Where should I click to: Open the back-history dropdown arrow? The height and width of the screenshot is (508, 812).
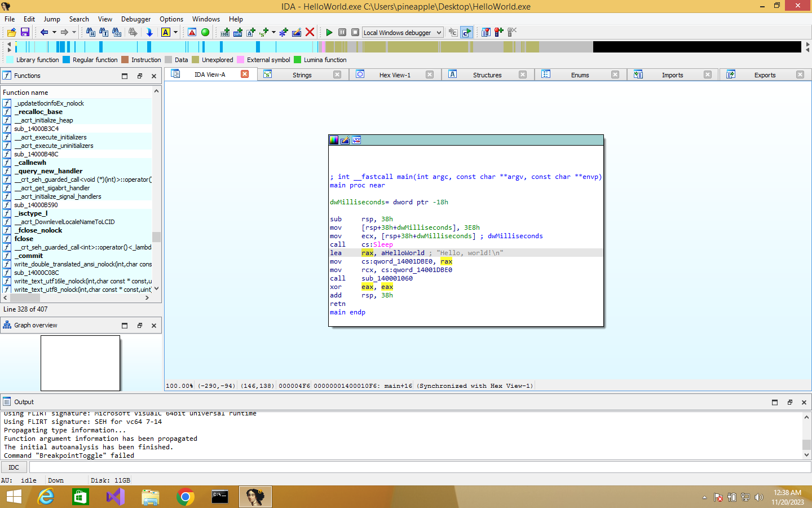click(54, 32)
